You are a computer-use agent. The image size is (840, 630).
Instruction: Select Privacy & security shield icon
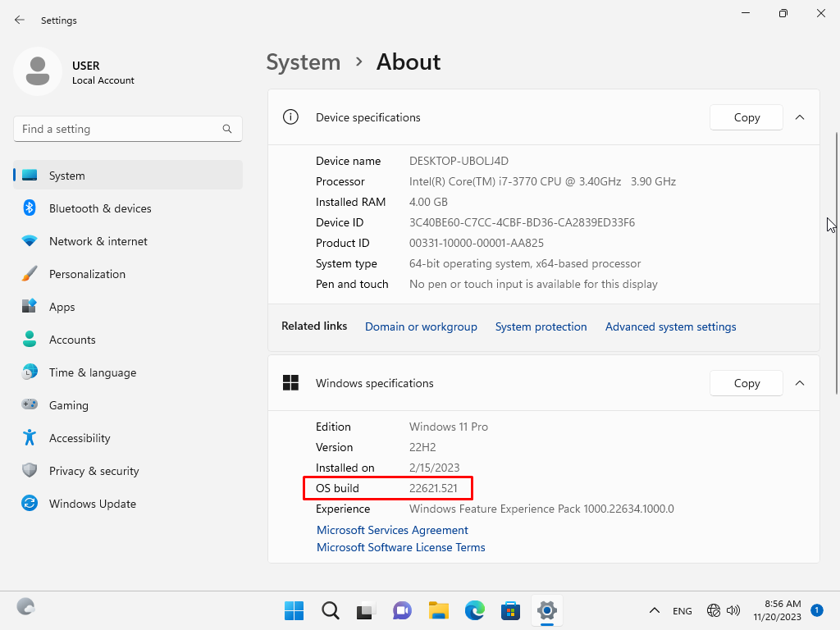(x=30, y=471)
